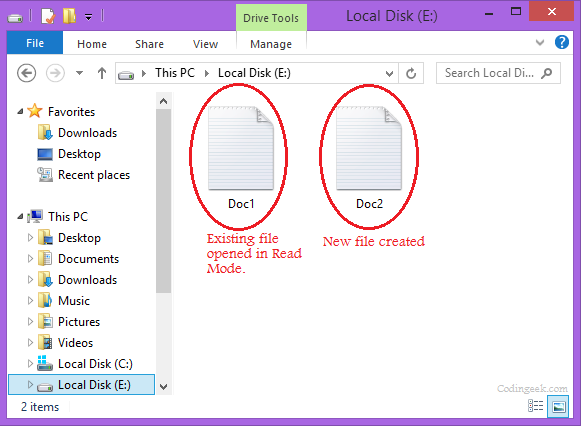Click the Back navigation arrow
Viewport: 581px width, 426px height.
[27, 73]
